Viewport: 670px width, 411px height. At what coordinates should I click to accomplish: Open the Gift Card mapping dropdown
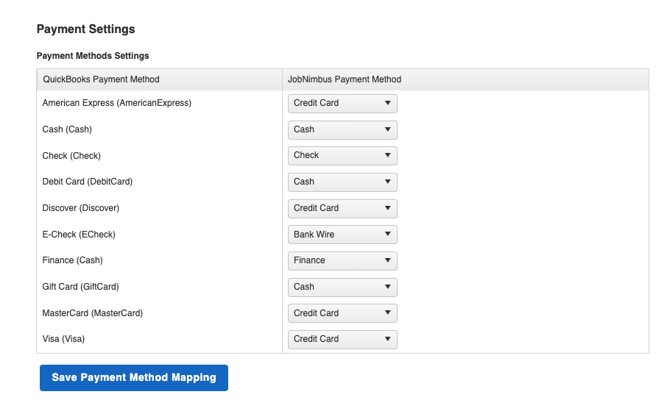342,287
